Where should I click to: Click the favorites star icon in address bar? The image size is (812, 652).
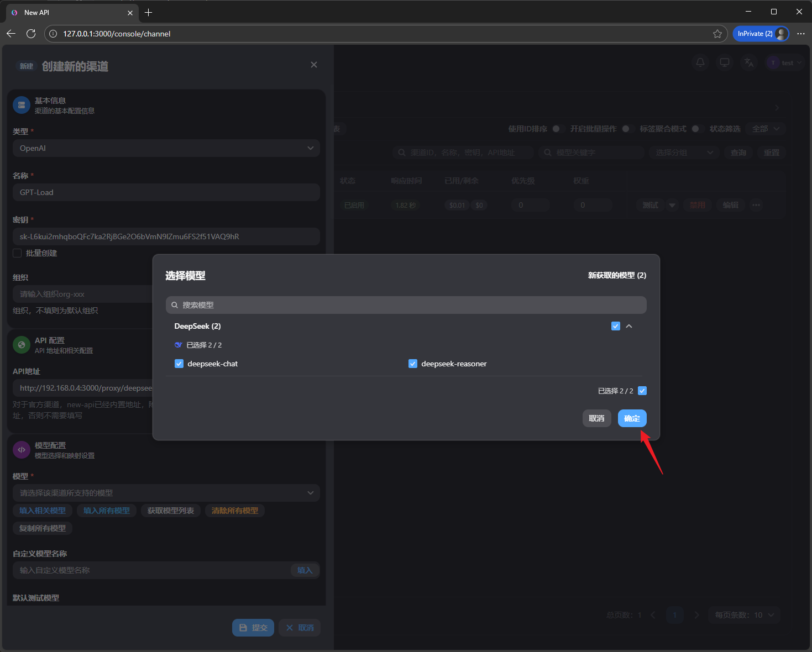click(717, 34)
